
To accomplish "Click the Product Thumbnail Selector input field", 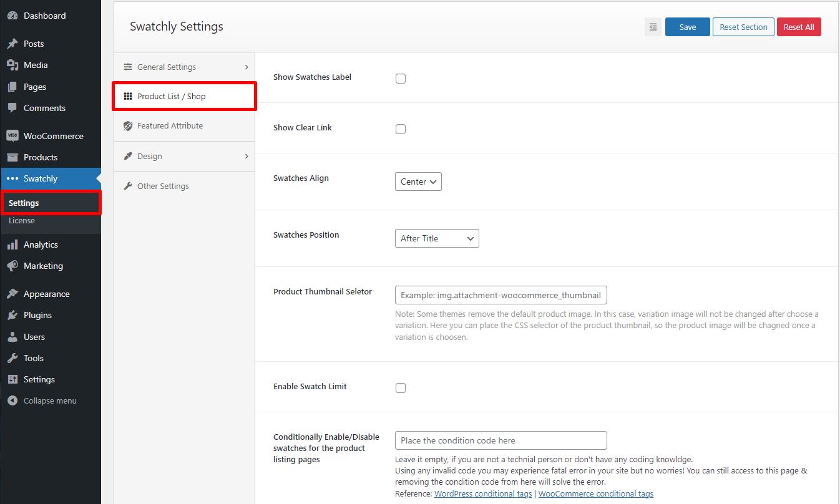I will 501,295.
